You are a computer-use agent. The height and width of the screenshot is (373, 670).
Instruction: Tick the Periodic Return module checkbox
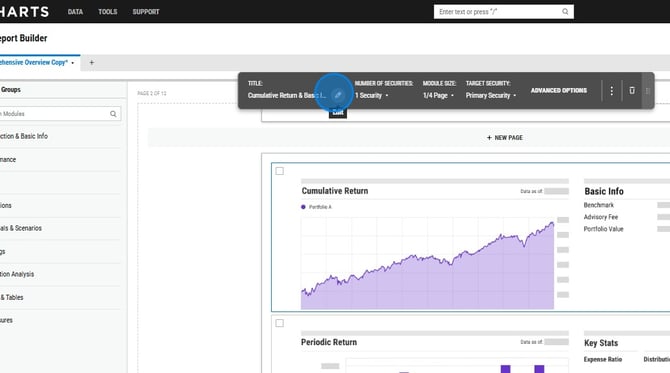279,323
